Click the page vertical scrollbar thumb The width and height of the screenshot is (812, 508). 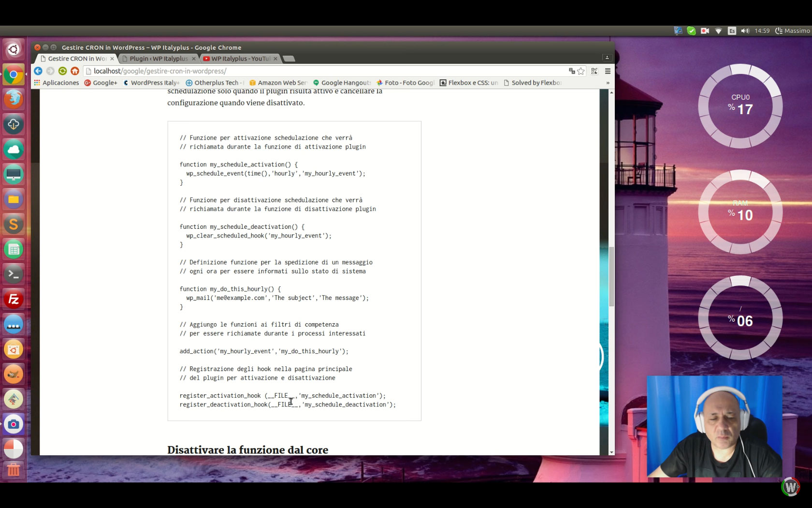click(x=611, y=276)
